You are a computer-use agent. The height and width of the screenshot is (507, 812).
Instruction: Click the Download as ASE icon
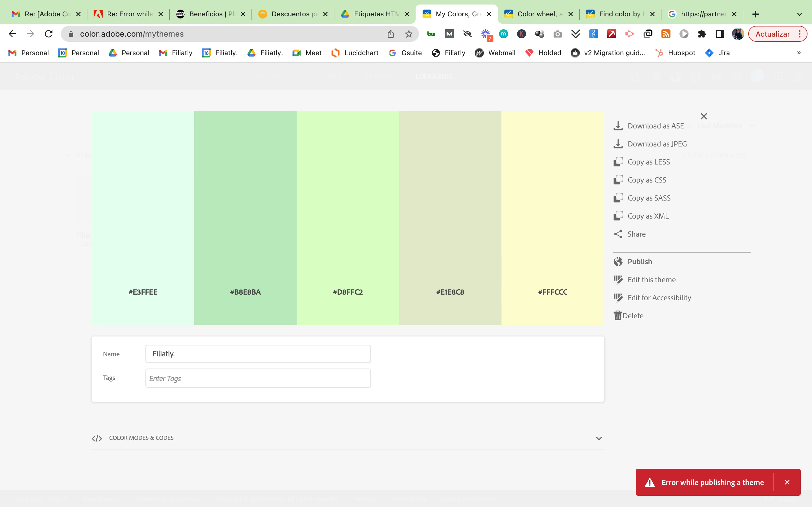click(x=618, y=126)
